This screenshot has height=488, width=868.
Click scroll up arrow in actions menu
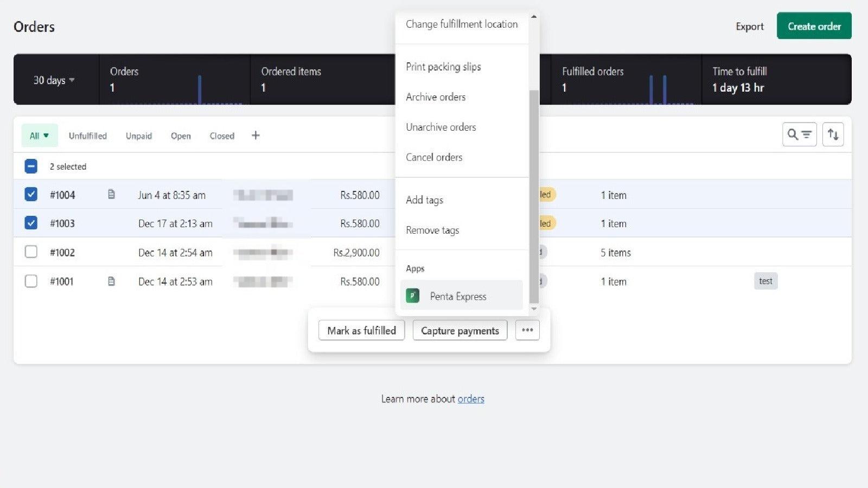[534, 17]
